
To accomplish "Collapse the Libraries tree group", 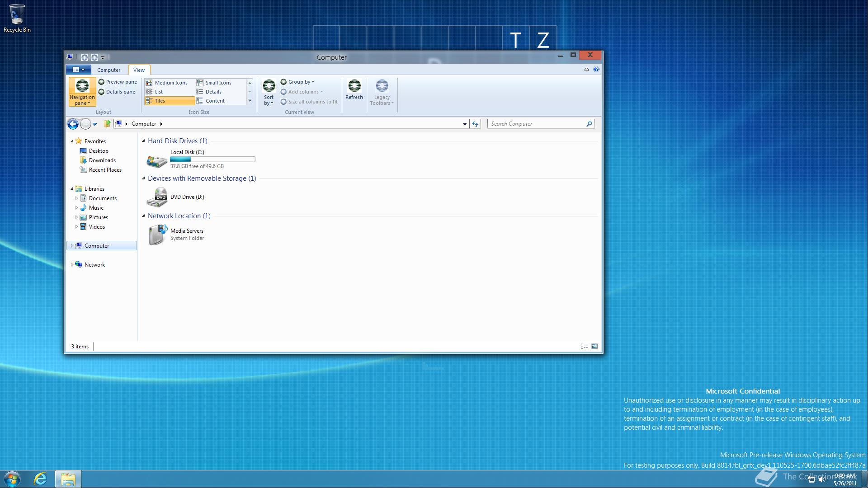I will click(72, 189).
